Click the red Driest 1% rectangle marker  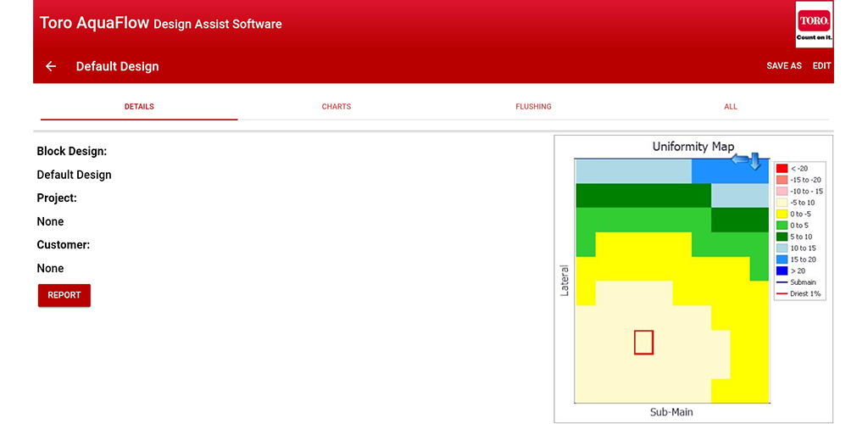point(644,342)
